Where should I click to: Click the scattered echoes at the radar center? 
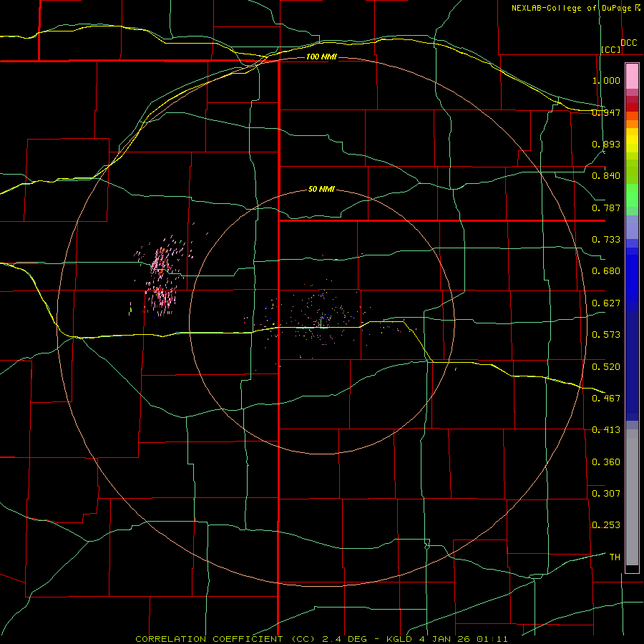coord(322,320)
